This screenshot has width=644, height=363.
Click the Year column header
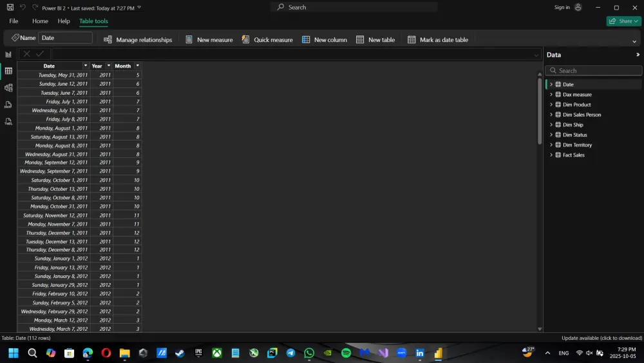point(97,66)
